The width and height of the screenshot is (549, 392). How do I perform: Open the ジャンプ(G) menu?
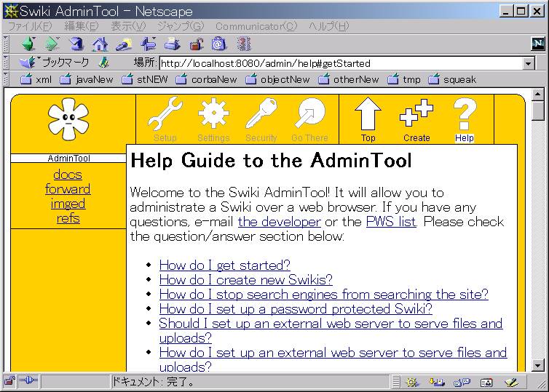coord(181,26)
